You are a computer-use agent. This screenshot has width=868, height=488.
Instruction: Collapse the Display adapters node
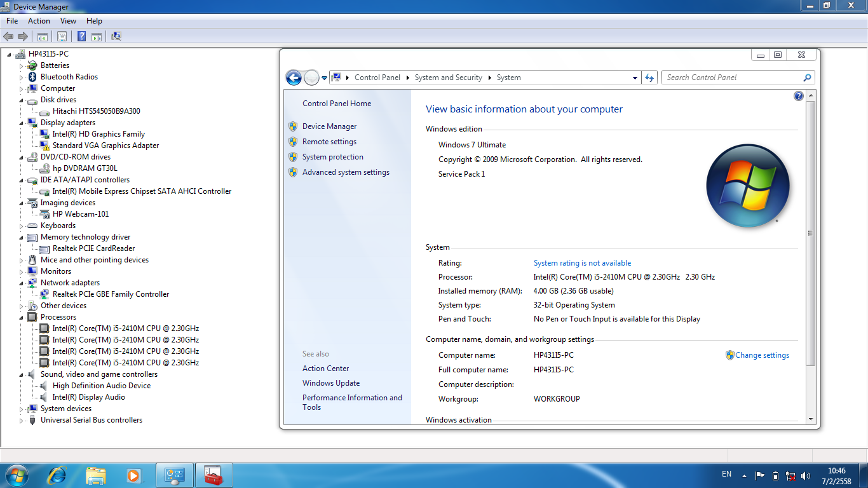[x=21, y=123]
